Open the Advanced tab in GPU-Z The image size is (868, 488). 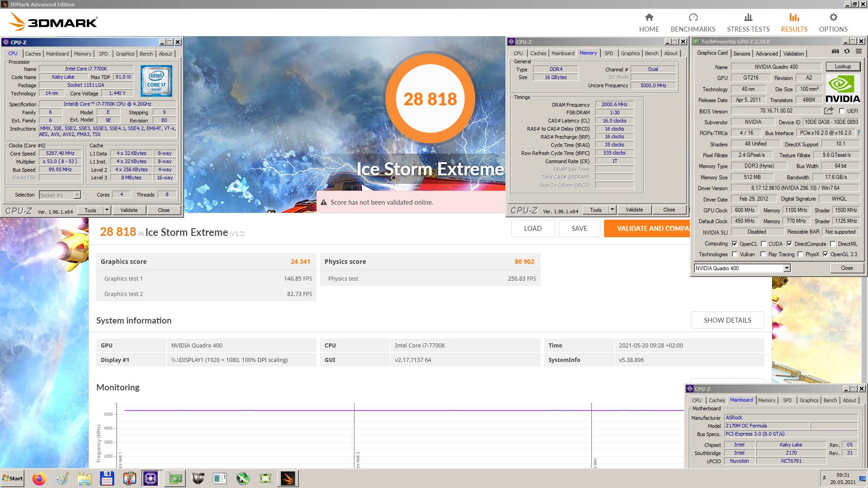[x=767, y=54]
